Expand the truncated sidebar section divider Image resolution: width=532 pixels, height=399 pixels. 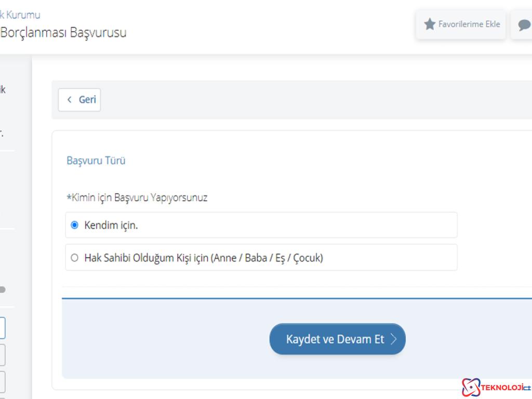tap(6, 151)
